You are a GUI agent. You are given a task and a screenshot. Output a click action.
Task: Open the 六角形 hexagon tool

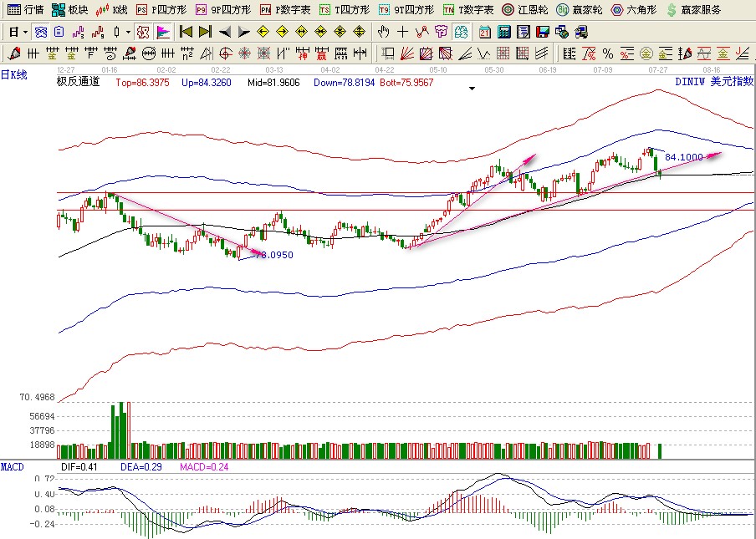[633, 10]
